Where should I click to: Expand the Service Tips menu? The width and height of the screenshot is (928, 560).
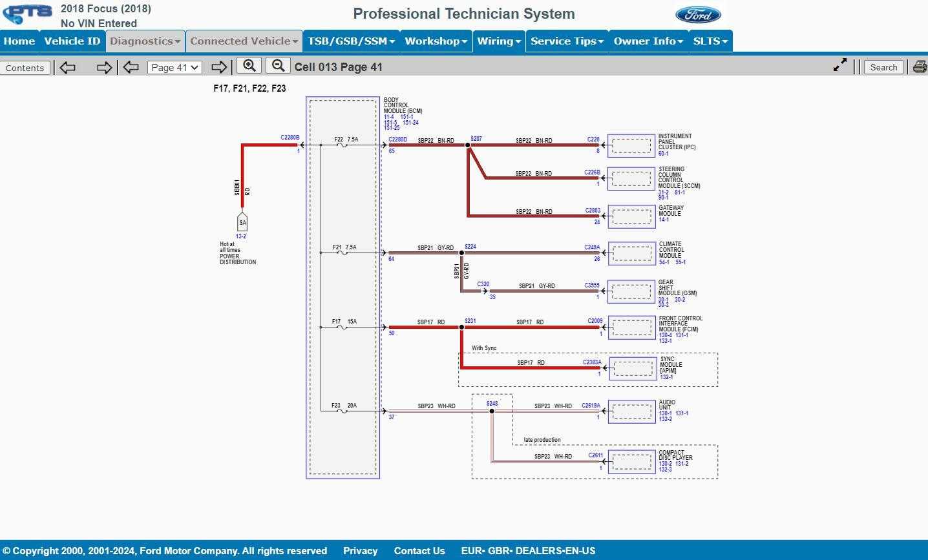567,41
